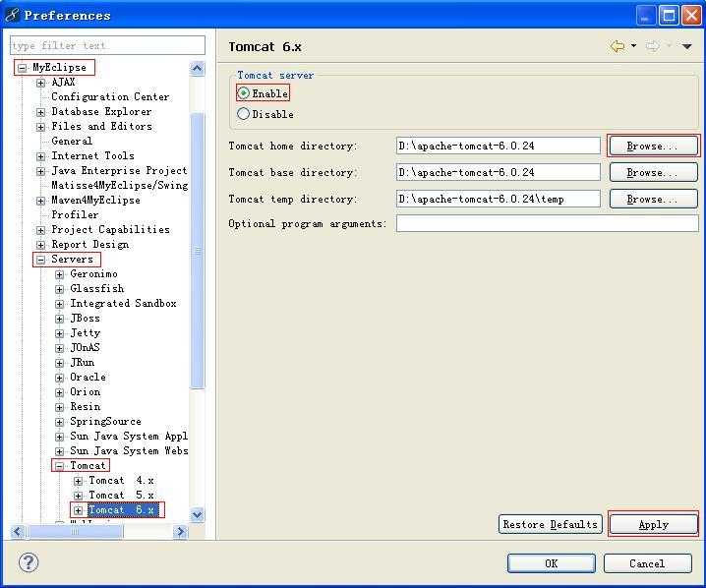This screenshot has width=706, height=588.
Task: Select the Profiler tree item
Action: click(75, 214)
